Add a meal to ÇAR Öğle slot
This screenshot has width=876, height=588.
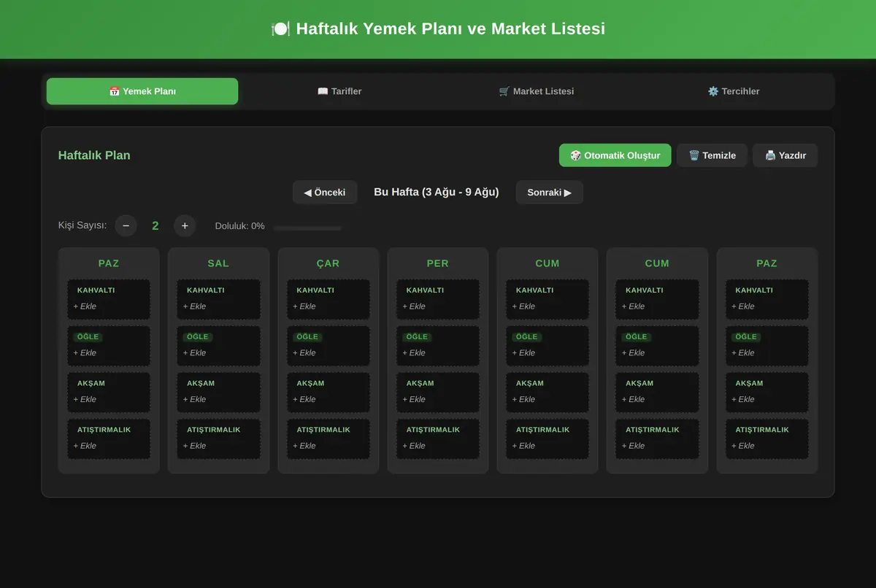coord(328,346)
